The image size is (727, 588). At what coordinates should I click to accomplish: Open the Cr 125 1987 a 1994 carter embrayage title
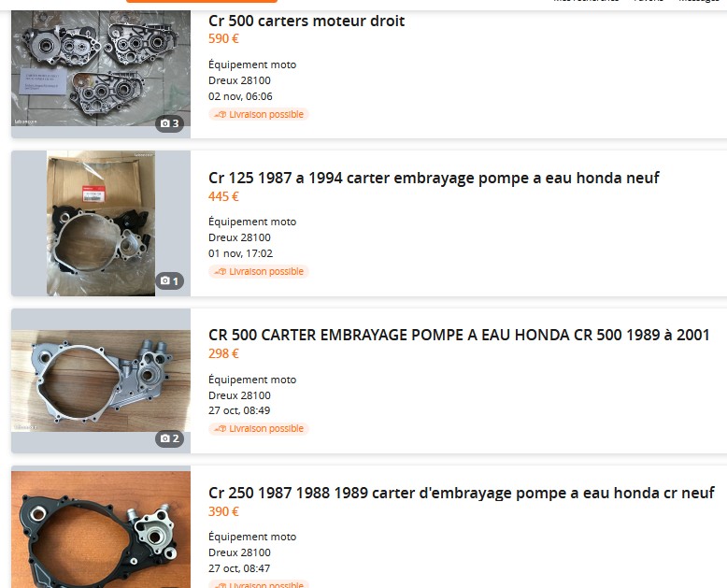pos(434,178)
